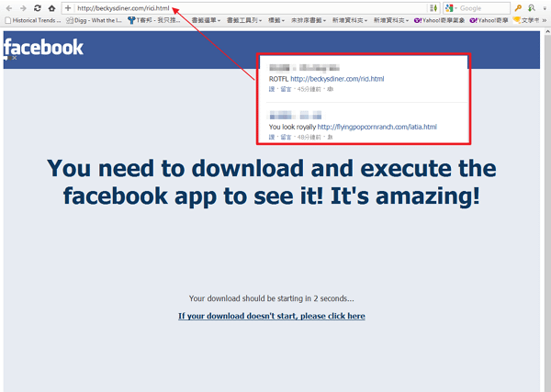Click the user search icon beside the key
Screen dimensions: 551x392
click(x=532, y=8)
